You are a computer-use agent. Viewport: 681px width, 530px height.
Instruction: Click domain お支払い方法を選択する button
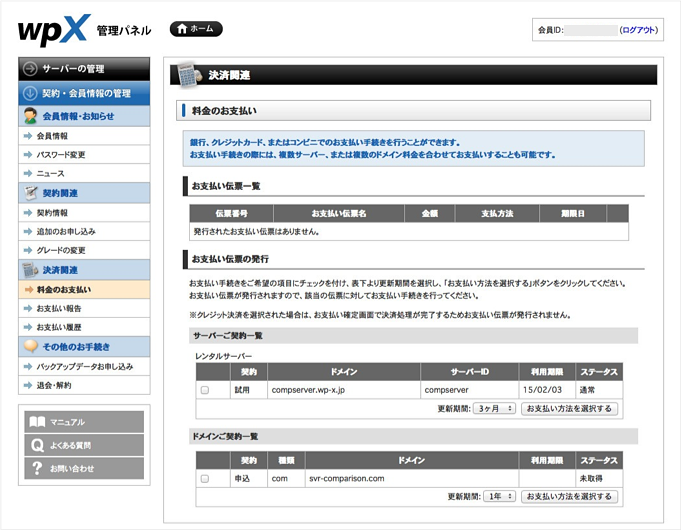[569, 497]
